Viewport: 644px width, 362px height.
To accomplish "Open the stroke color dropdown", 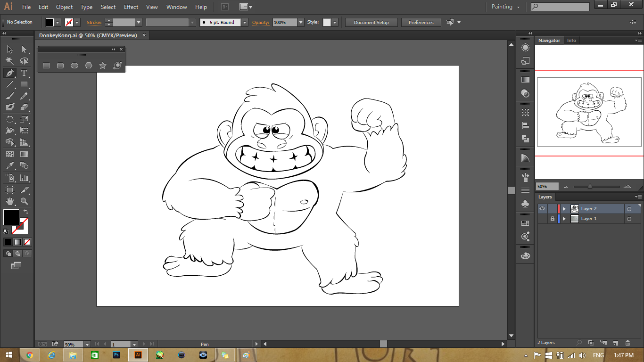I will click(77, 22).
